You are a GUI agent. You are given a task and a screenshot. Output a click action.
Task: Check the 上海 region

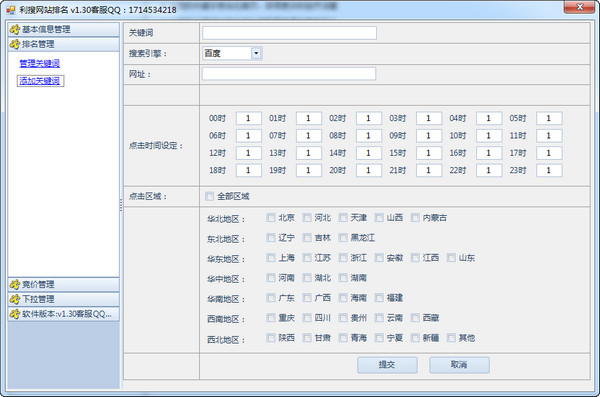(x=271, y=258)
